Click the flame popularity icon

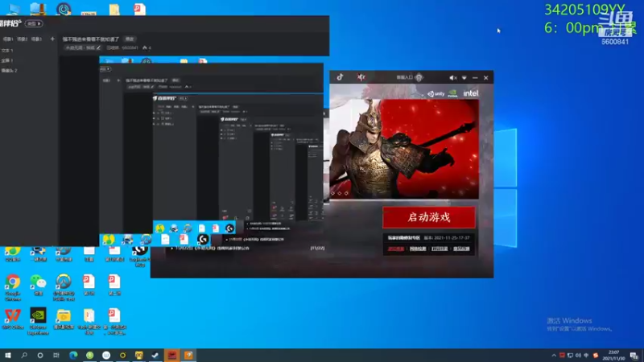pyautogui.click(x=145, y=48)
